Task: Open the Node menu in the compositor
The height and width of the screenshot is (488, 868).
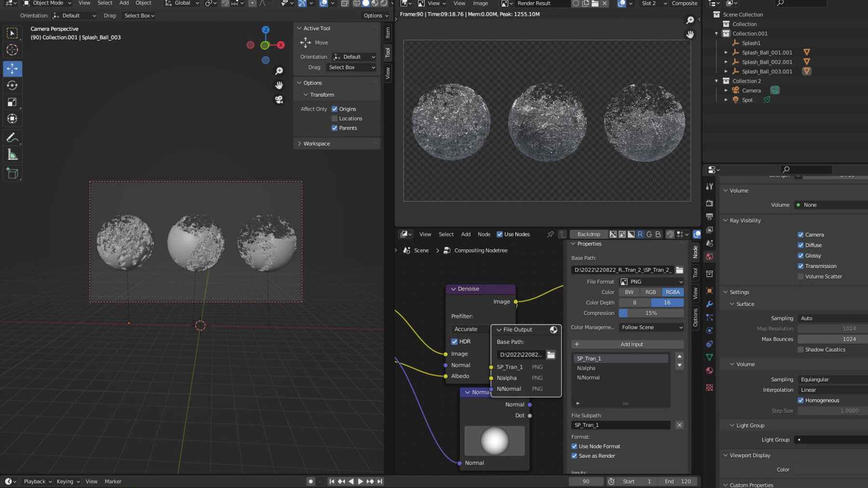Action: click(x=484, y=234)
